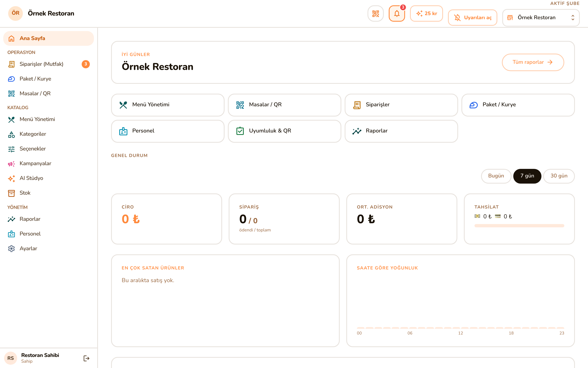Click the Kategoriler sidebar icon

(11, 134)
